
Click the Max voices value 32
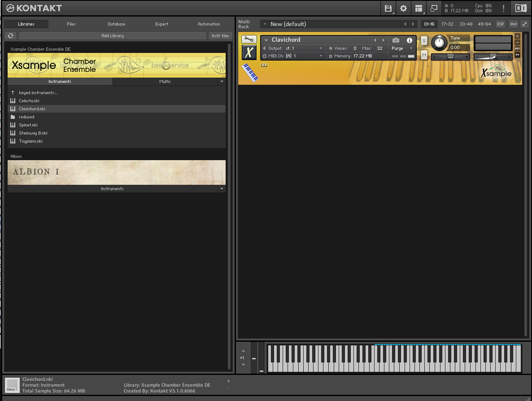pyautogui.click(x=379, y=48)
